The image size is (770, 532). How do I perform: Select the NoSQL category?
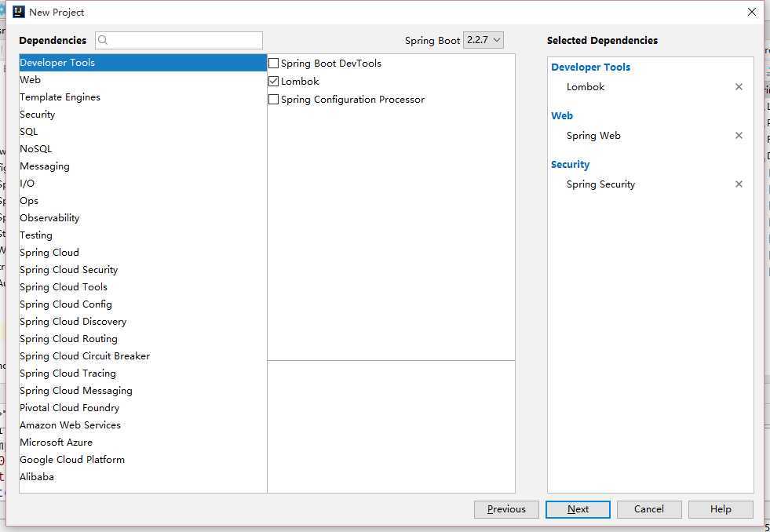[x=143, y=149]
